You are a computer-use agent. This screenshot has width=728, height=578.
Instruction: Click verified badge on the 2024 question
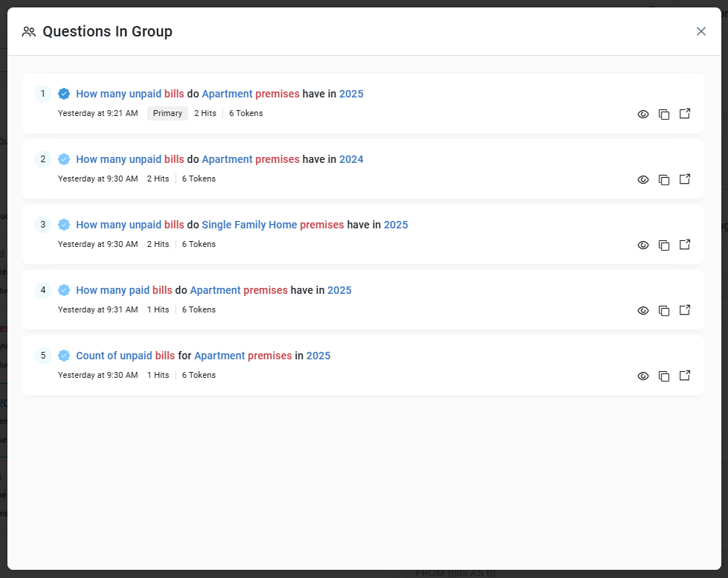point(64,159)
